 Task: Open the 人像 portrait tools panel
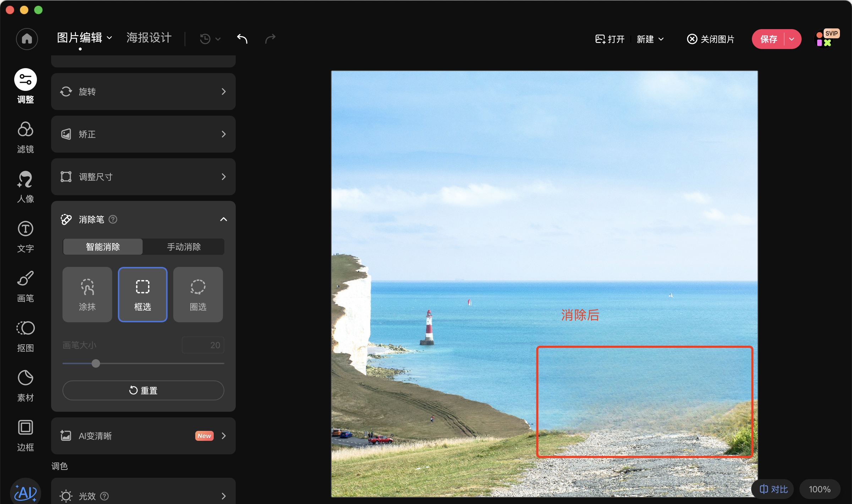click(25, 186)
